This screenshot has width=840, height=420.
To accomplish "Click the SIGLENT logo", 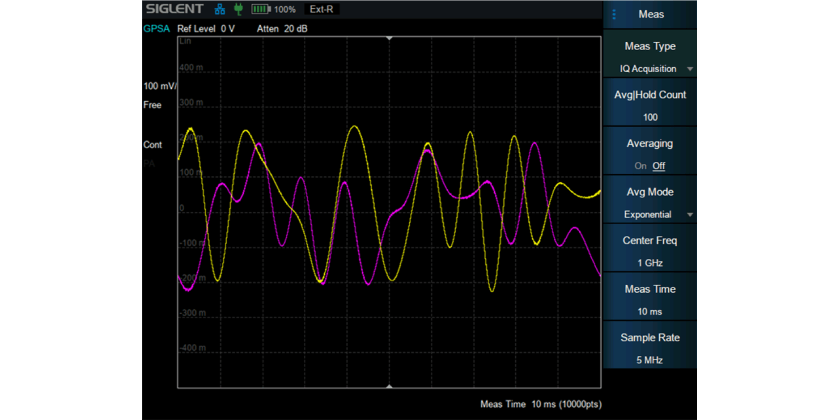I will pos(174,9).
